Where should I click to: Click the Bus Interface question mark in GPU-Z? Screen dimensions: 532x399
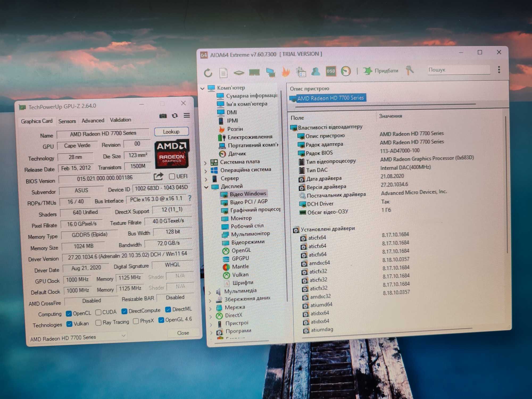pyautogui.click(x=190, y=198)
